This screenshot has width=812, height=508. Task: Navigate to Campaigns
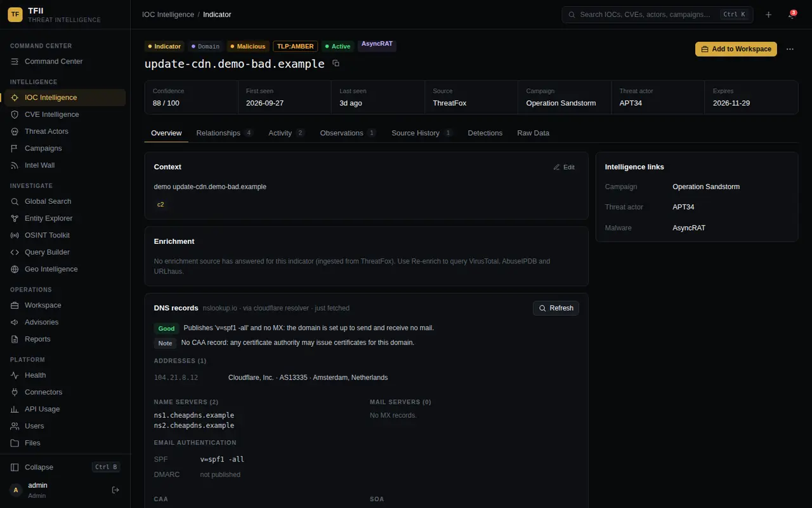pyautogui.click(x=65, y=148)
